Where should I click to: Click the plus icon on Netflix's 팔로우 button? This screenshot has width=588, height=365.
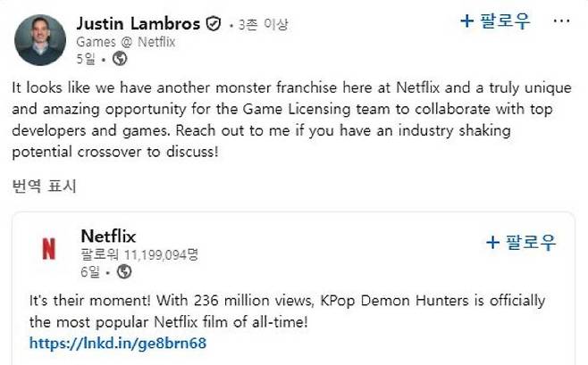[x=491, y=242]
